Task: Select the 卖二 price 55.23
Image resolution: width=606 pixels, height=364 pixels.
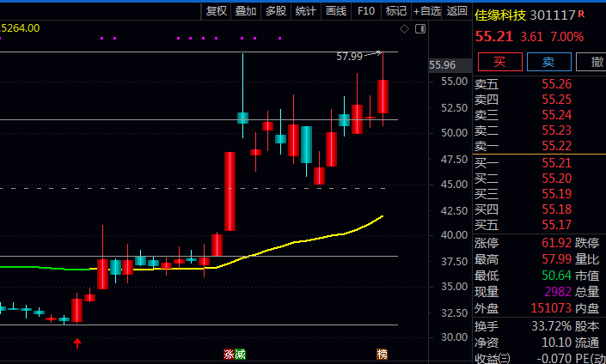Action: (556, 130)
